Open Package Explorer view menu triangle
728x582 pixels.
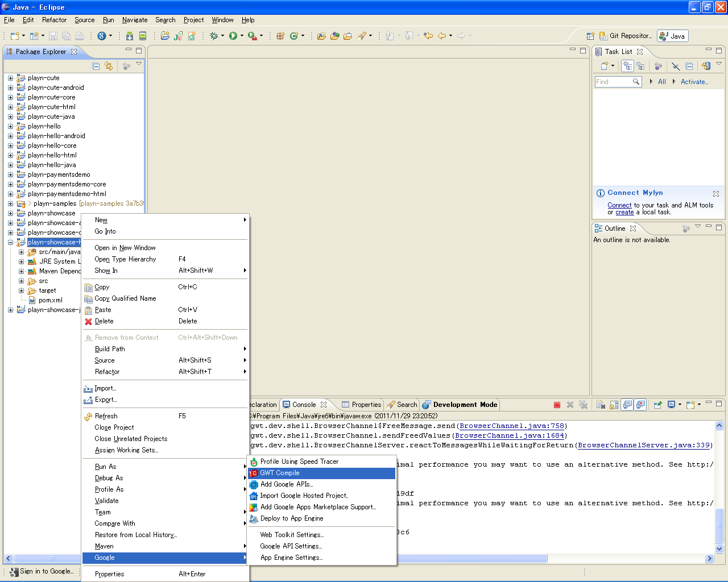[139, 64]
